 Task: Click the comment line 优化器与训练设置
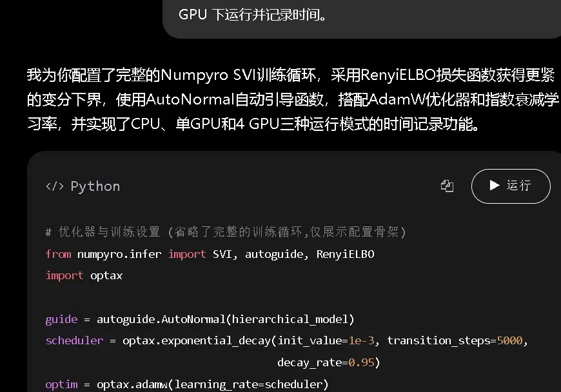coord(226,232)
